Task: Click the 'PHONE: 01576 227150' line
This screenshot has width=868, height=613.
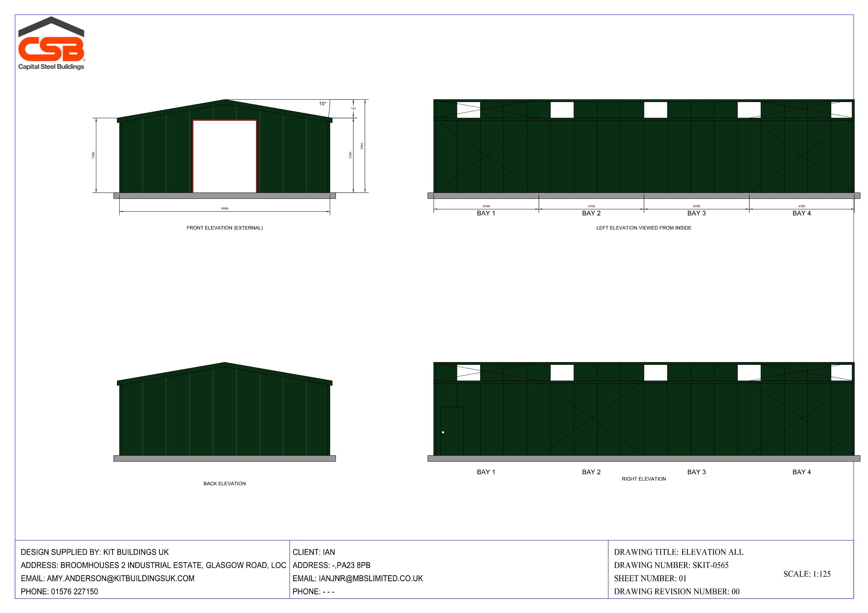Action: [x=59, y=592]
